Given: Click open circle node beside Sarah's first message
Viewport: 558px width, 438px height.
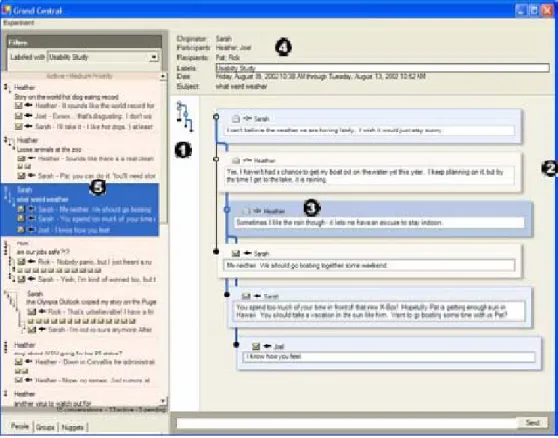Looking at the screenshot, I should click(216, 116).
